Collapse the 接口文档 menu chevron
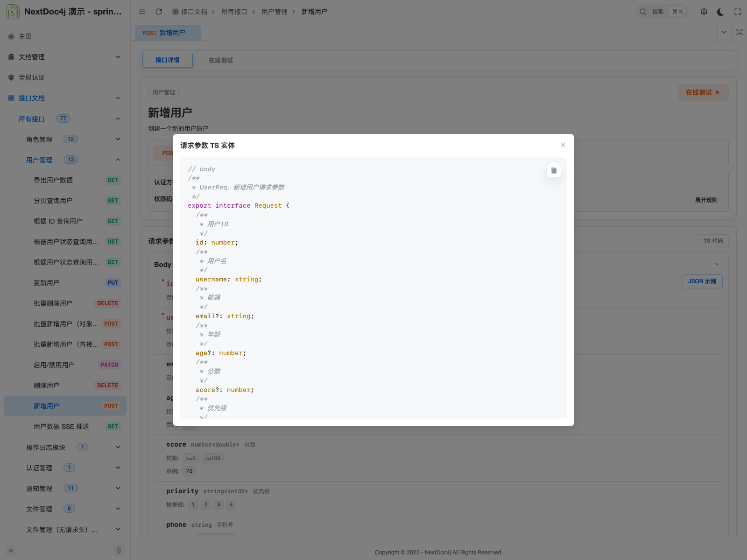747x560 pixels. [x=118, y=98]
